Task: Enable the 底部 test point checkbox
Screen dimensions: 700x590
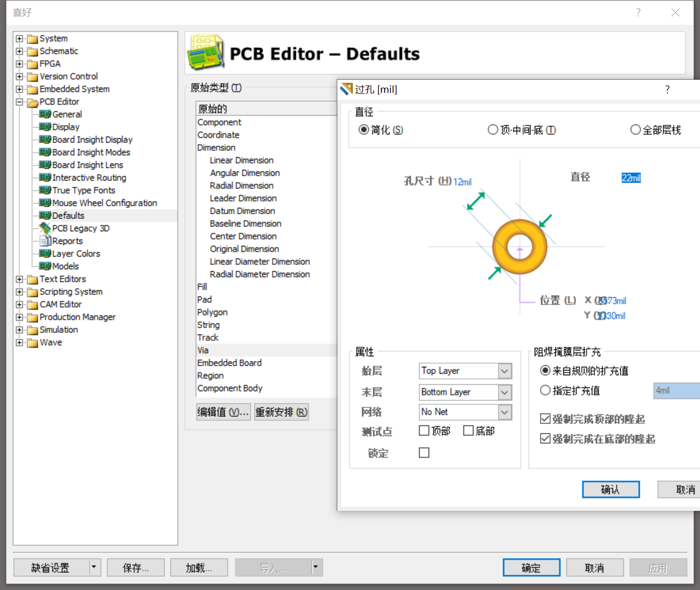Action: click(468, 431)
